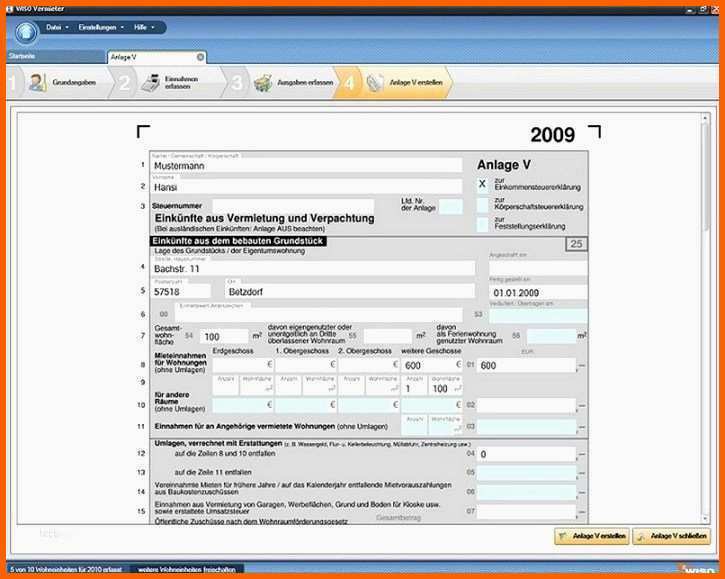Click the Anlage V erstellen button
The height and width of the screenshot is (579, 725).
[x=592, y=536]
